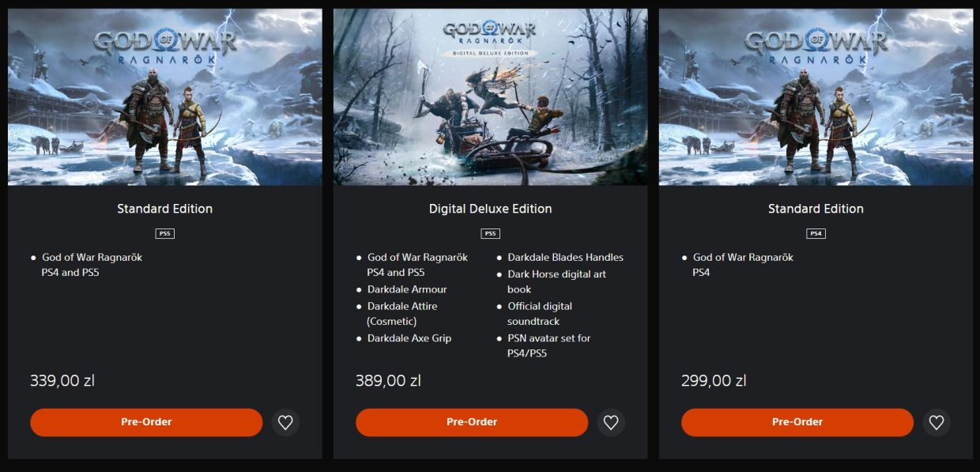The height and width of the screenshot is (472, 980).
Task: Click PS4 badge under Standard Edition
Action: (x=816, y=233)
